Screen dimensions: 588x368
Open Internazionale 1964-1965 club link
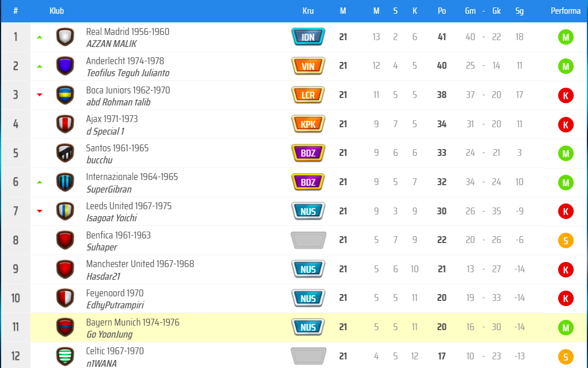[x=132, y=177]
